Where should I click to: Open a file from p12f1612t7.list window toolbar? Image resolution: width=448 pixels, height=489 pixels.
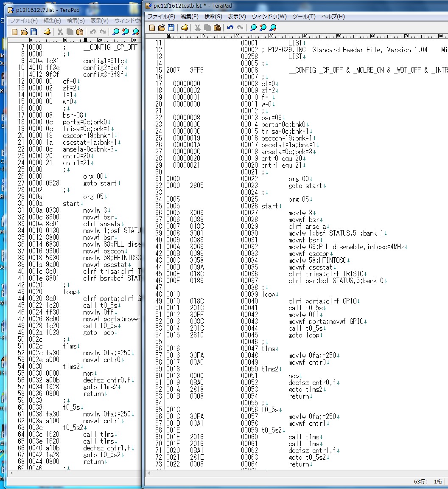(24, 32)
